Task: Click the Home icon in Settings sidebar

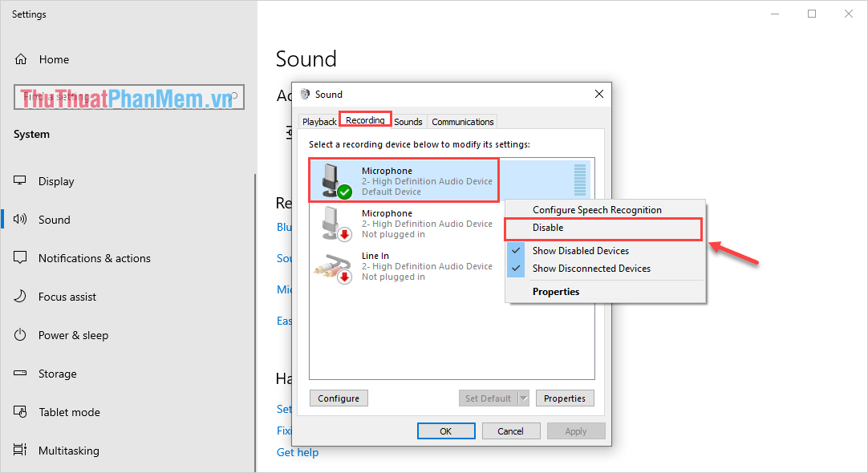Action: pyautogui.click(x=19, y=59)
